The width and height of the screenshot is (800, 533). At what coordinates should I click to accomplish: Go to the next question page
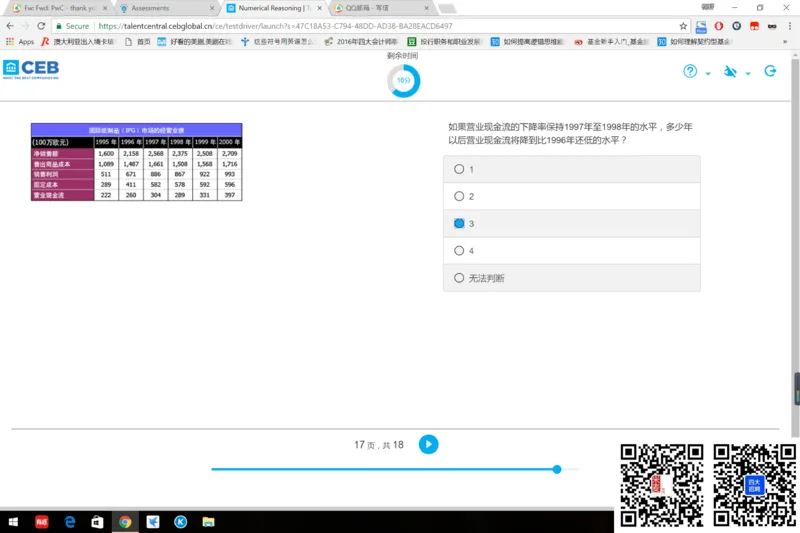[428, 444]
